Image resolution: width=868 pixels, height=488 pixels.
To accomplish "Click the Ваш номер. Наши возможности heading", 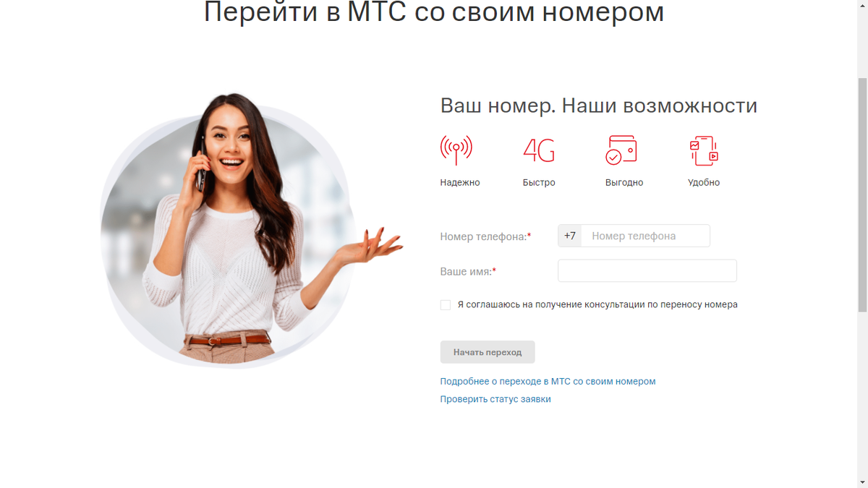I will pyautogui.click(x=599, y=106).
